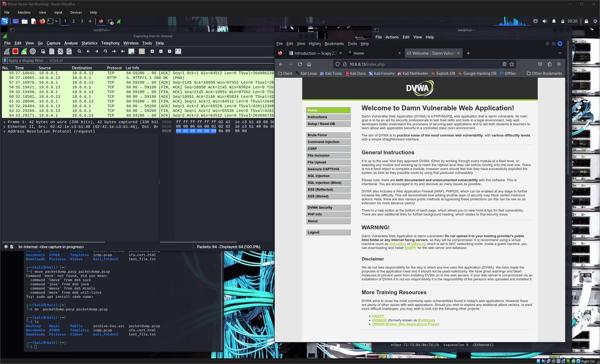Expand Frame 1 details tree row

(5, 122)
